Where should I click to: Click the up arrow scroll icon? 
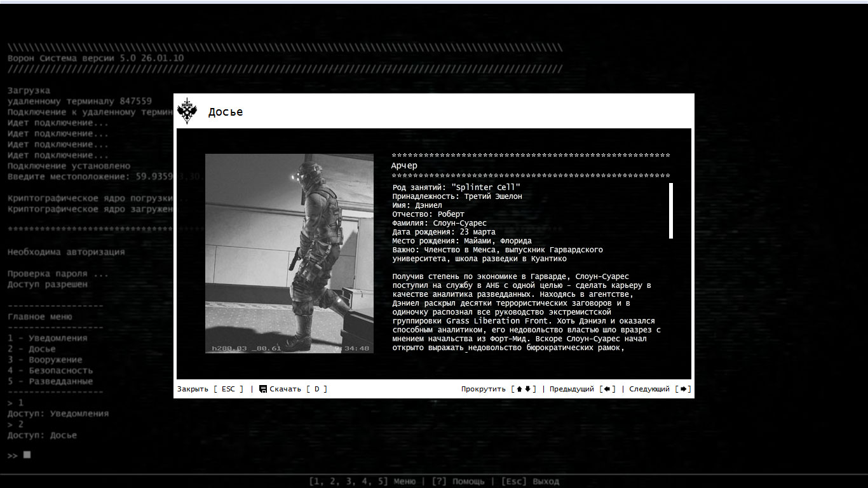click(519, 389)
